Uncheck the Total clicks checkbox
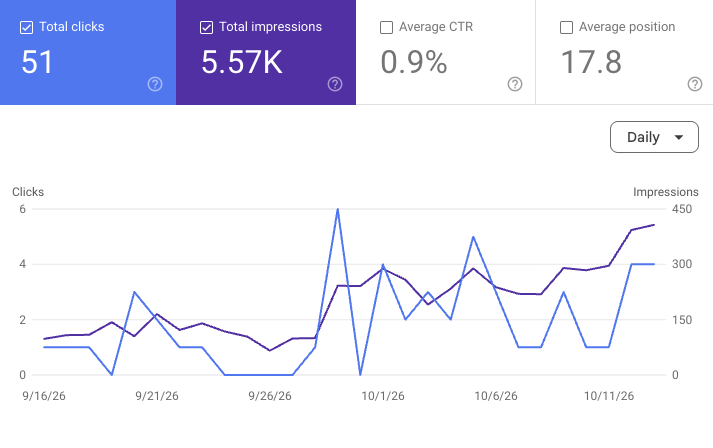 [x=26, y=27]
